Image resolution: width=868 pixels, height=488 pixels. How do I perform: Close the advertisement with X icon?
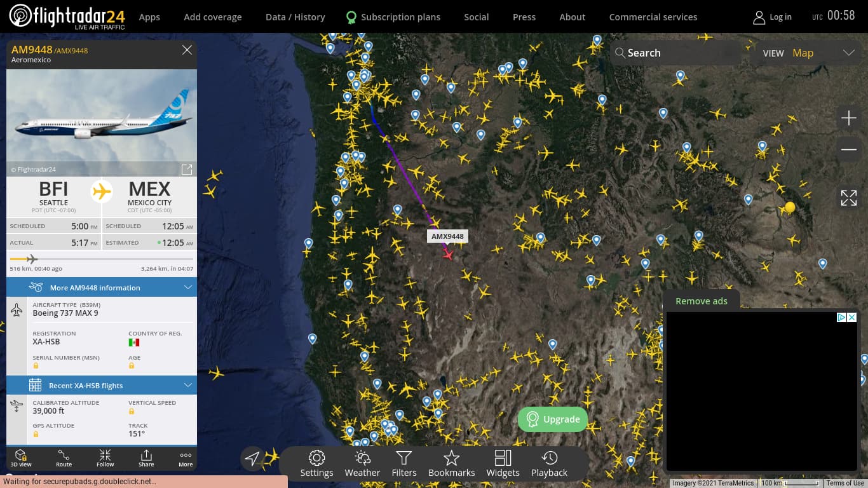pyautogui.click(x=852, y=317)
